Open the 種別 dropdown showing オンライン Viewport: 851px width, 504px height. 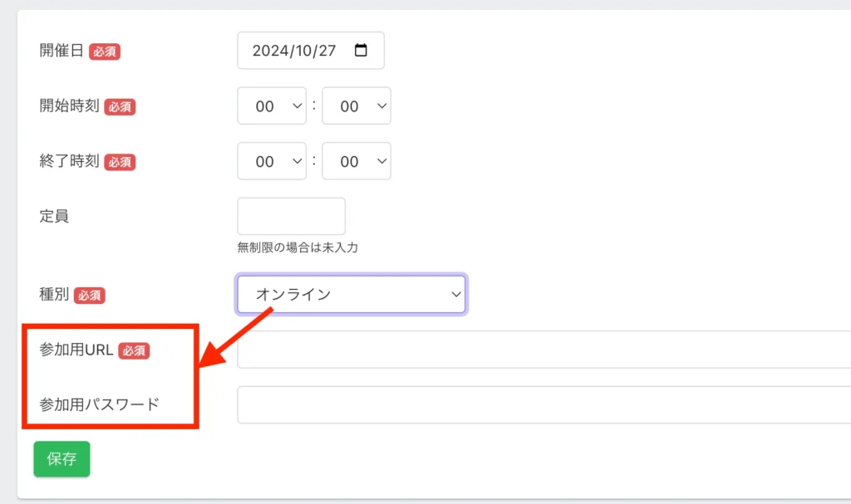coord(352,294)
